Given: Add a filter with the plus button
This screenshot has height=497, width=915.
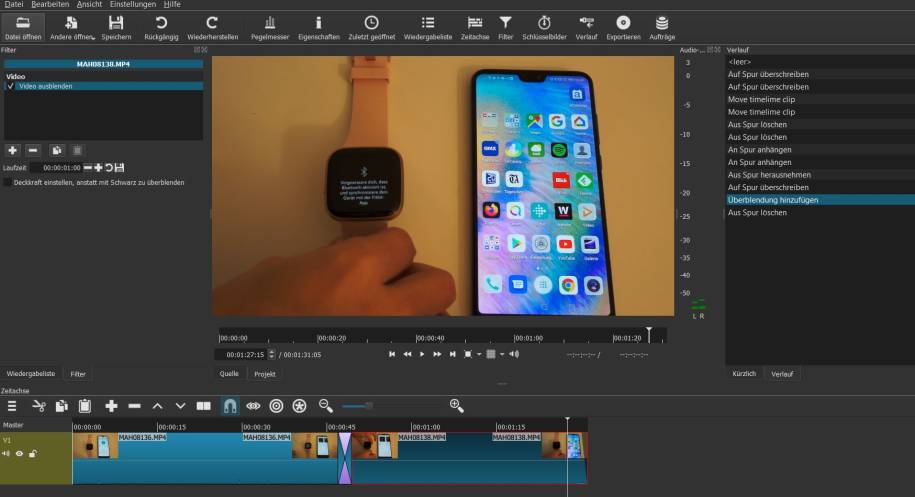Looking at the screenshot, I should pos(12,150).
